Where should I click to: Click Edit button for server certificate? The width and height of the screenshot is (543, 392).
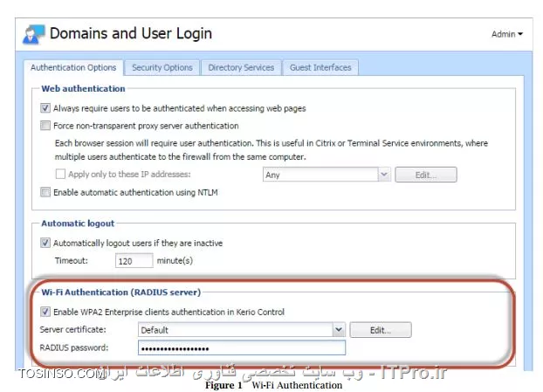pyautogui.click(x=381, y=330)
